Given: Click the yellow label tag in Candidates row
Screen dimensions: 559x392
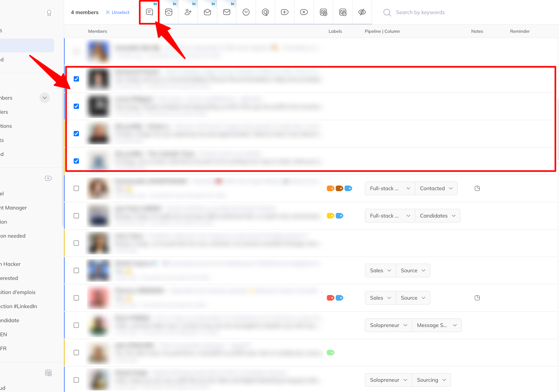Looking at the screenshot, I should click(x=331, y=216).
